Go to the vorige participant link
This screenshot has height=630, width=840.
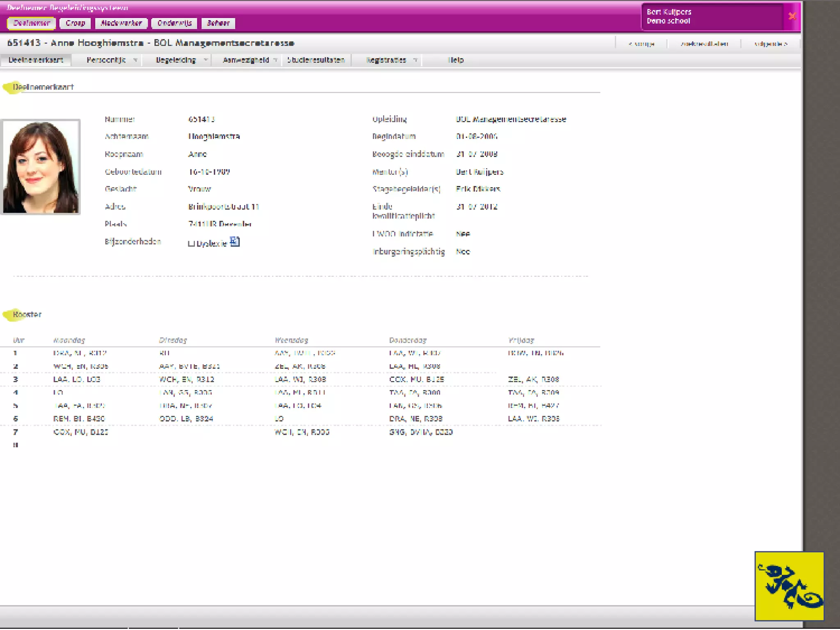coord(641,44)
